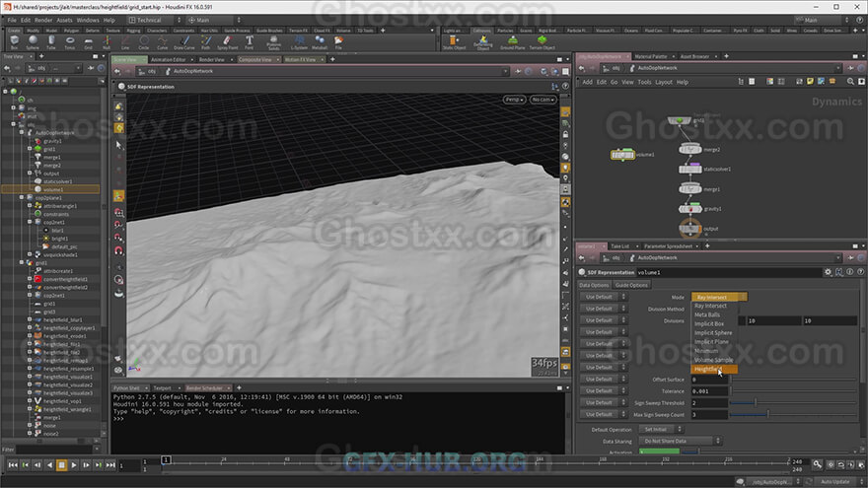
Task: Adjust the Max Sign Sweep Count slider
Action: click(x=793, y=414)
